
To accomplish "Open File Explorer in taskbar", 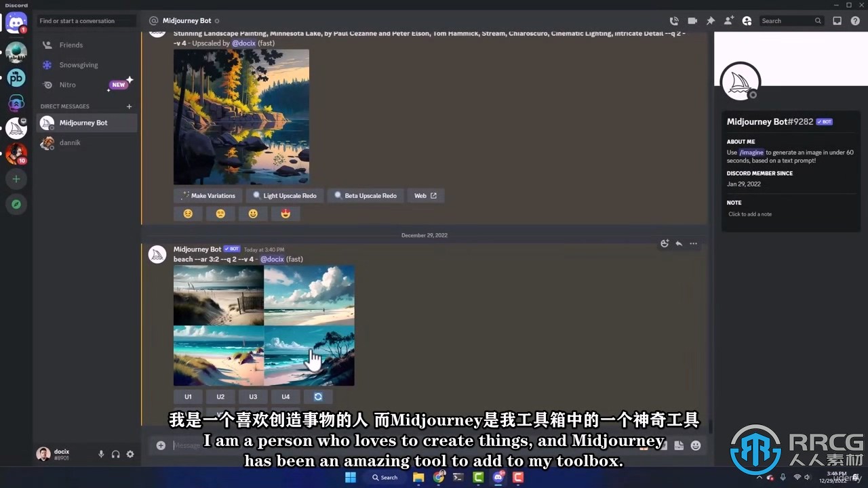I will pyautogui.click(x=418, y=478).
